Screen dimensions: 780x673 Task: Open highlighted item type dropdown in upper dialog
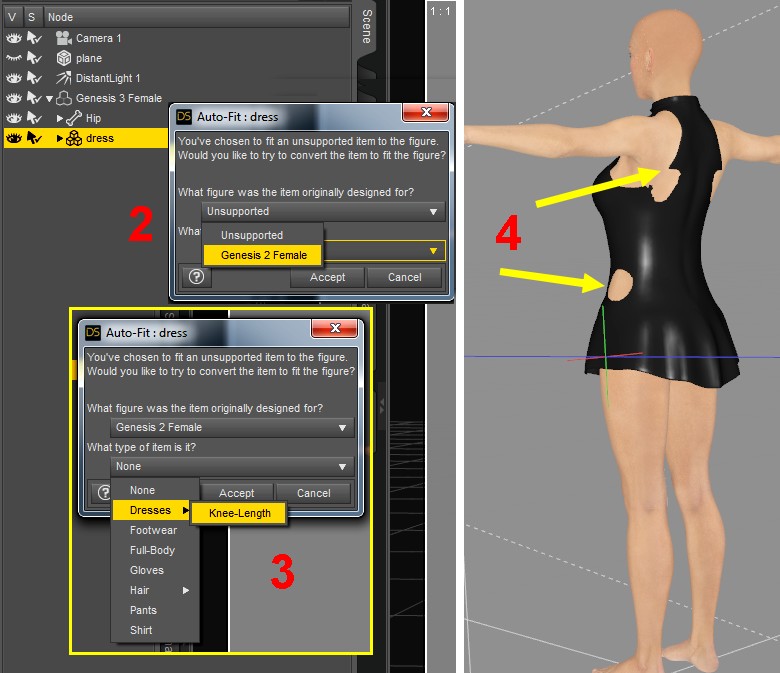coord(384,251)
